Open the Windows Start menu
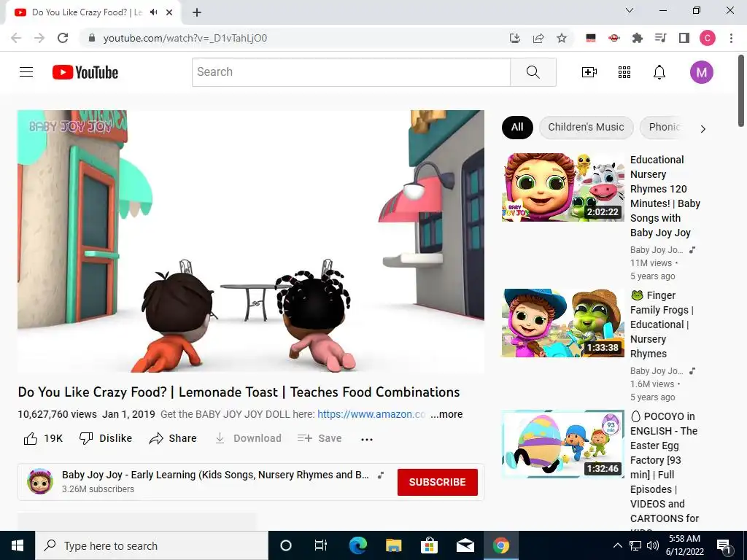The image size is (747, 560). coord(18,545)
